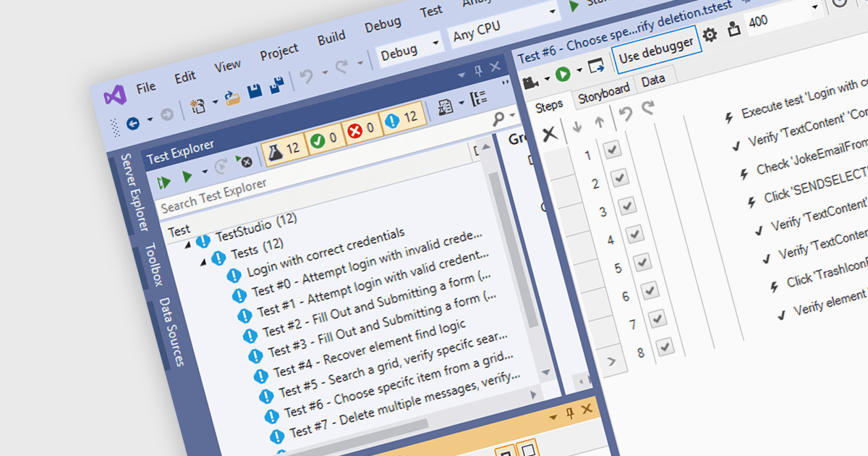
Task: Uncheck the checkbox for step 2
Action: click(x=620, y=177)
